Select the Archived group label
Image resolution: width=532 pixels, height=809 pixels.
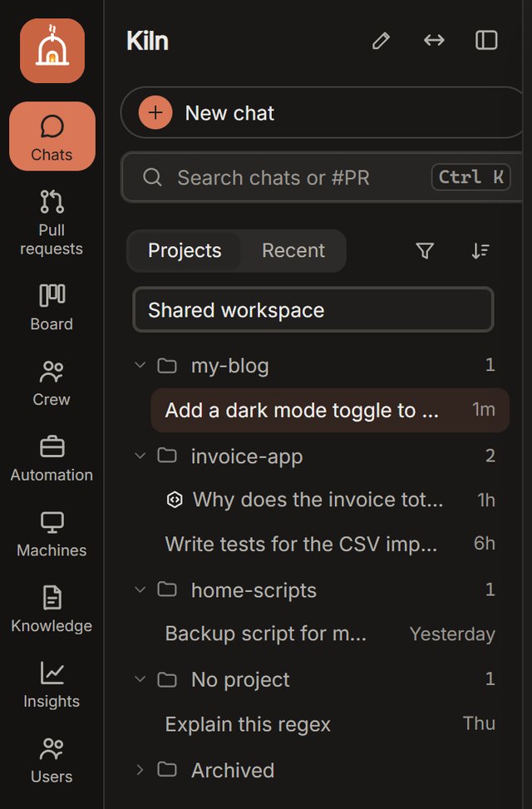coord(233,770)
